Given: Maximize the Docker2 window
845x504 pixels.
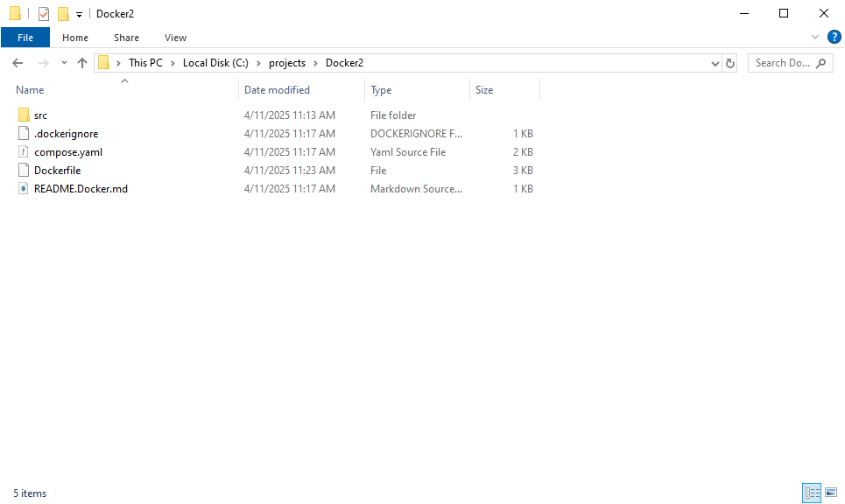Looking at the screenshot, I should [x=784, y=13].
